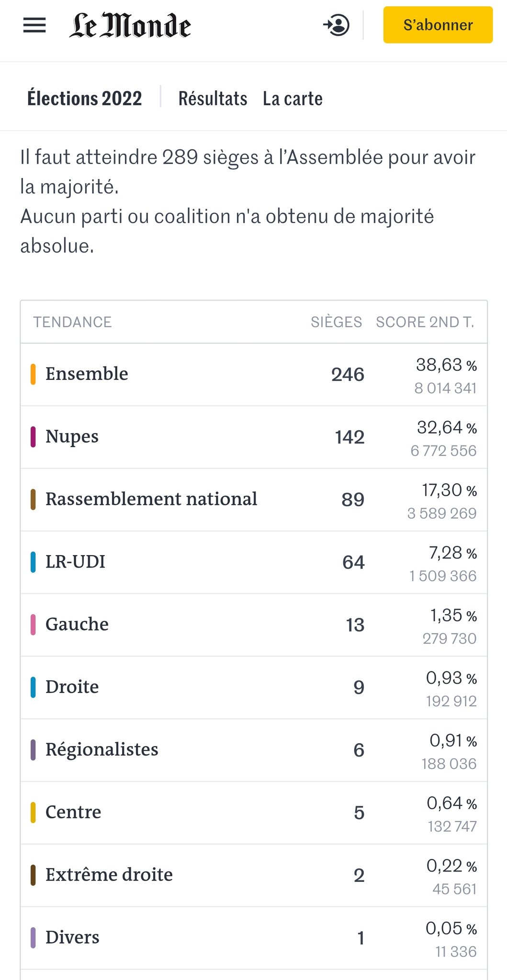Select the Régionalistes row label
Image resolution: width=507 pixels, height=980 pixels.
click(x=101, y=750)
